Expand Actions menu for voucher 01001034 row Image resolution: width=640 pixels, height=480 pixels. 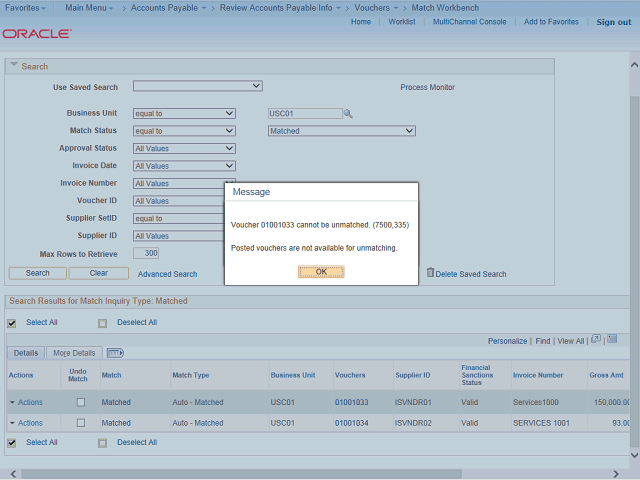26,423
